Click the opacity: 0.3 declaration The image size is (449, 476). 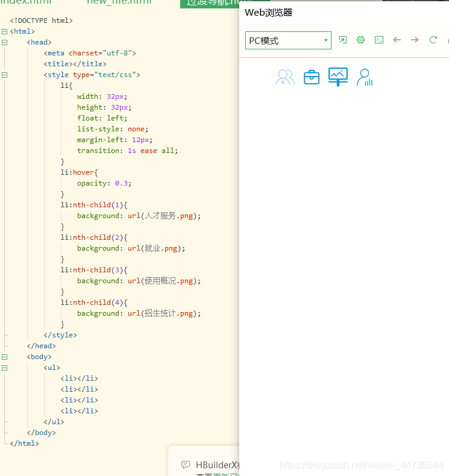point(104,183)
